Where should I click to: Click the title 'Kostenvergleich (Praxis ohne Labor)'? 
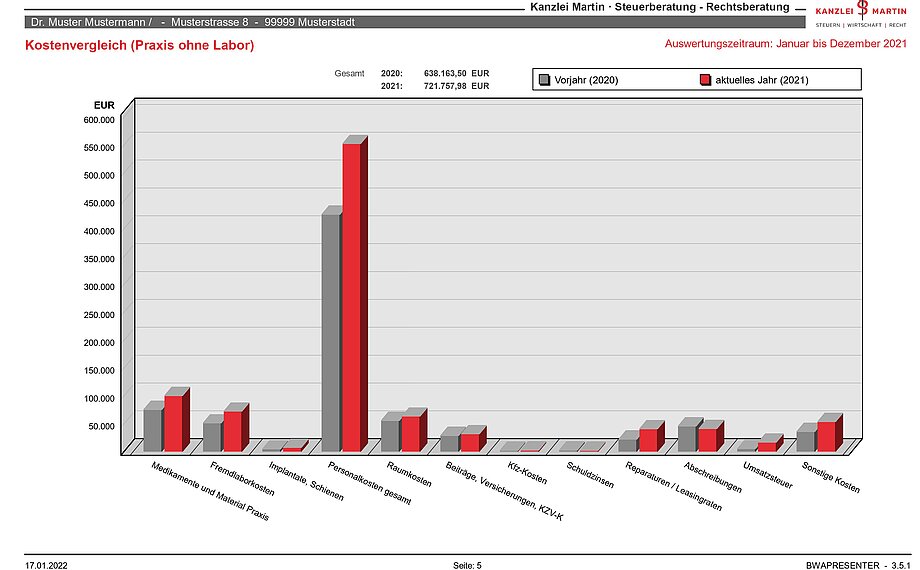click(x=140, y=45)
